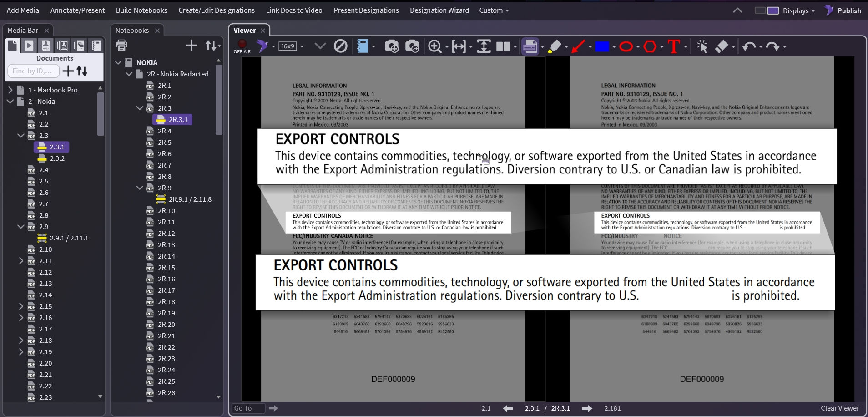Viewport: 868px width, 417px height.
Task: Print the notebook using printer icon
Action: click(x=121, y=45)
